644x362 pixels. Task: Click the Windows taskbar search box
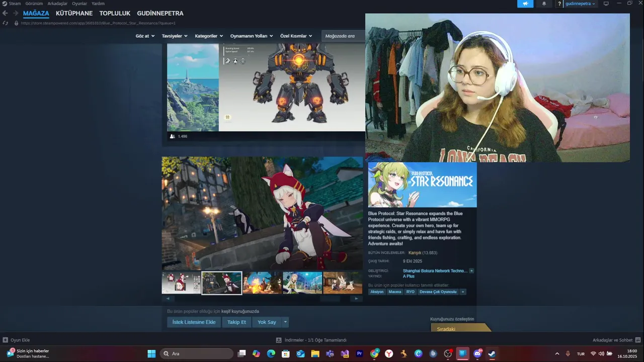(x=197, y=353)
